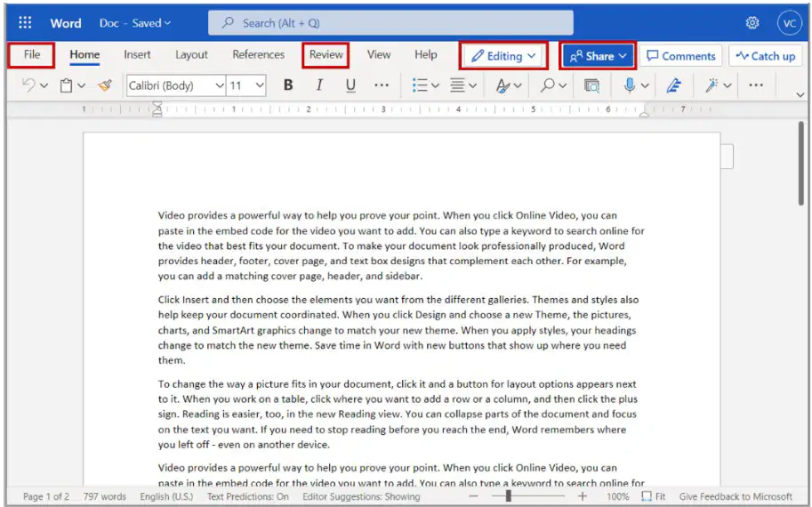Screen dimensions: 812x507
Task: Expand bullets dropdown arrow
Action: point(435,85)
